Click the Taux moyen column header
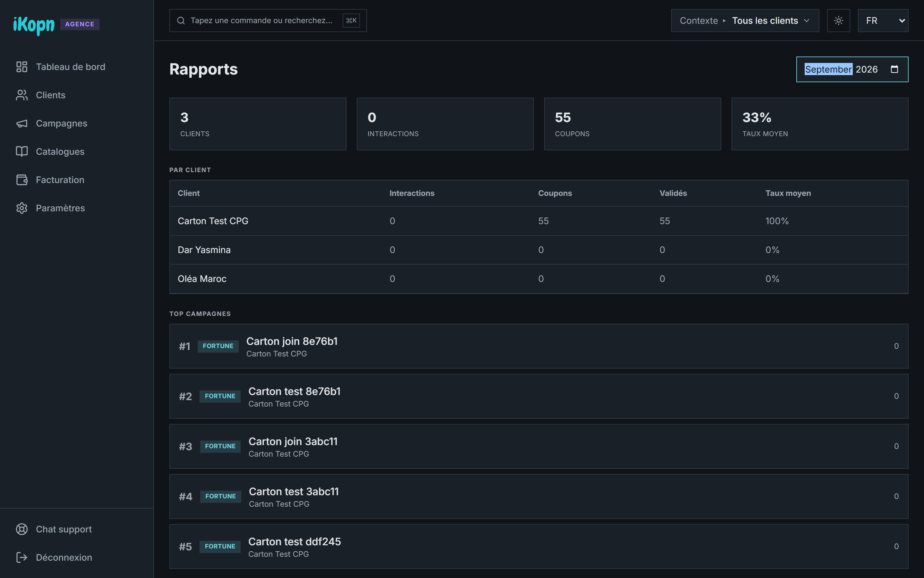Viewport: 924px width, 578px height. click(788, 193)
